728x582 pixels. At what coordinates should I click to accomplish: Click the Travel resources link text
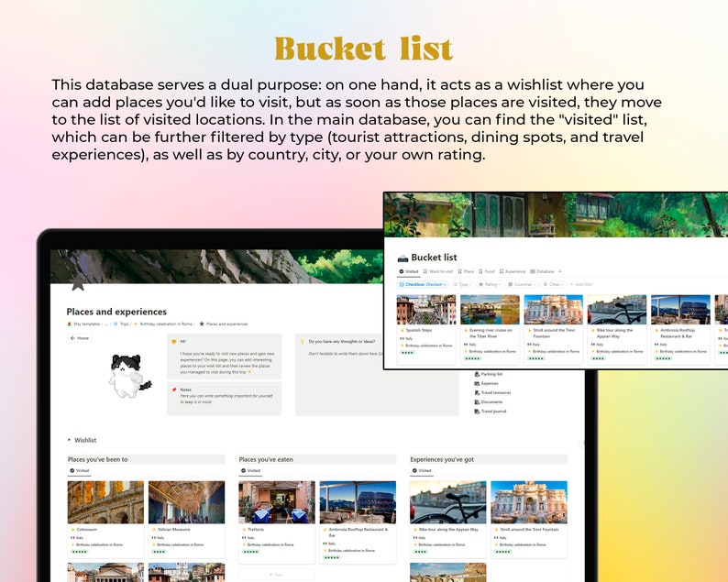pyautogui.click(x=496, y=392)
